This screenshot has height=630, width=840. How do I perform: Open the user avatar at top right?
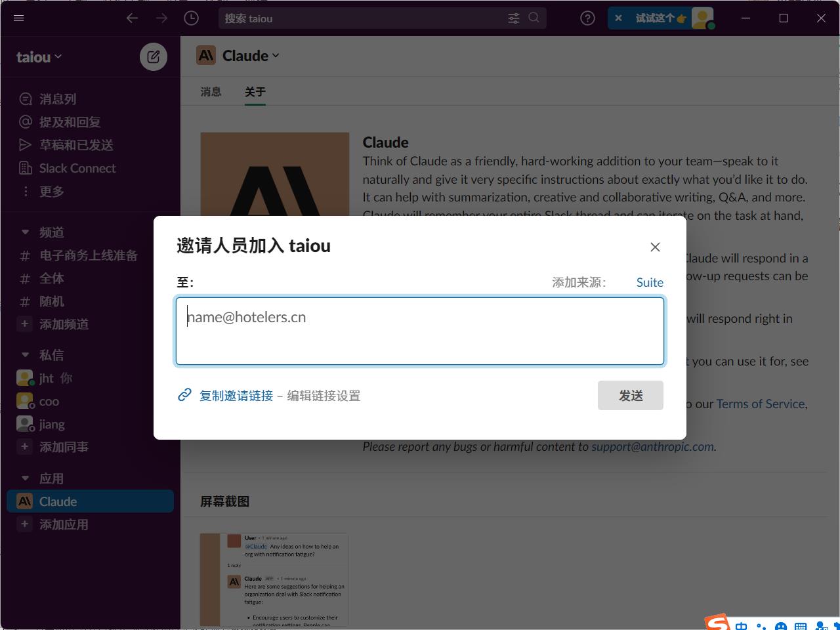(702, 18)
